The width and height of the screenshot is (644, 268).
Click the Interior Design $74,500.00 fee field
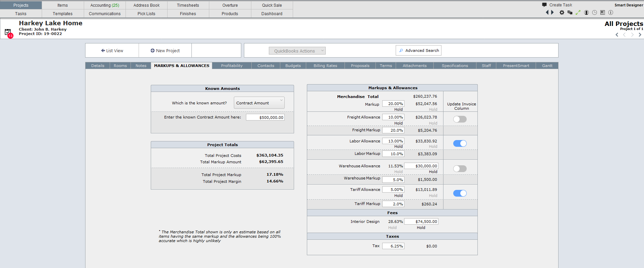pyautogui.click(x=421, y=222)
